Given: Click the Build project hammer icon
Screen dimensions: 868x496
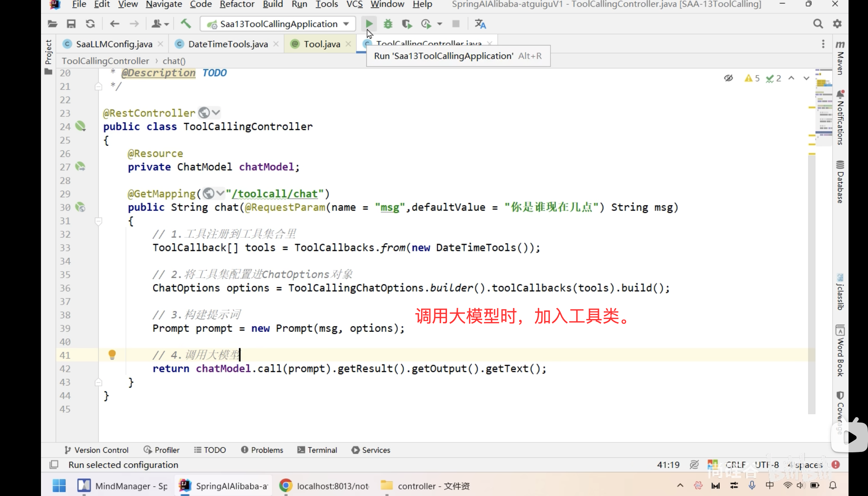Looking at the screenshot, I should click(x=186, y=24).
